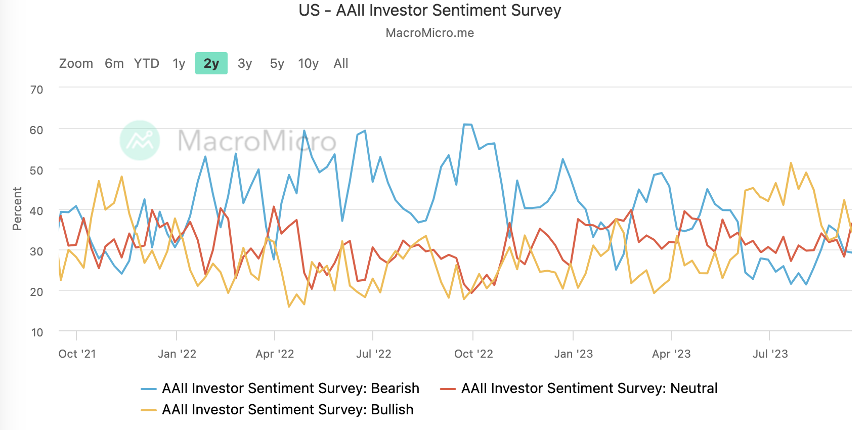Toggle Bearish series in legend

[290, 388]
